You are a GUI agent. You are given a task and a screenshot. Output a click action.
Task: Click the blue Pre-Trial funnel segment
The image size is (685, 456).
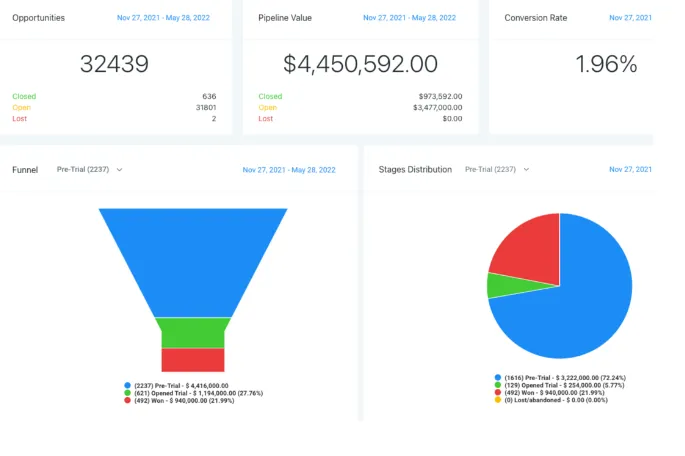click(x=193, y=258)
